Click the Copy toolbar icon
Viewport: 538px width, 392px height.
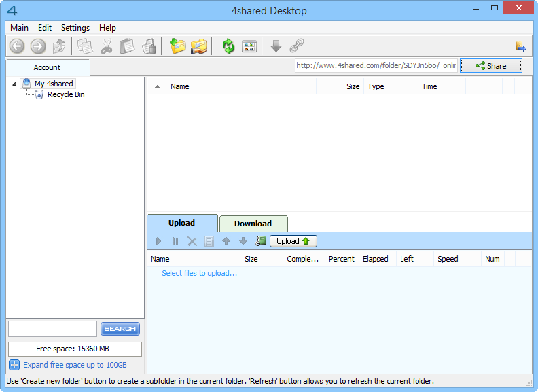tap(85, 46)
